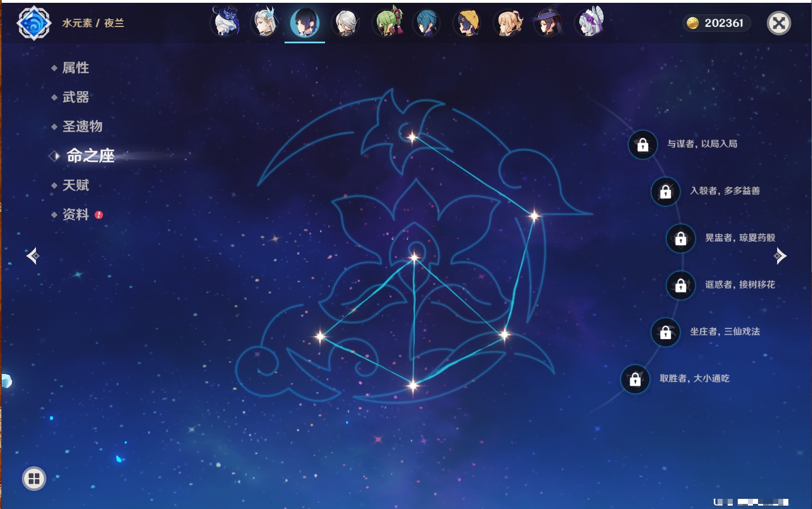The image size is (812, 509).
Task: Select the green-haired masked character avatar
Action: (387, 23)
